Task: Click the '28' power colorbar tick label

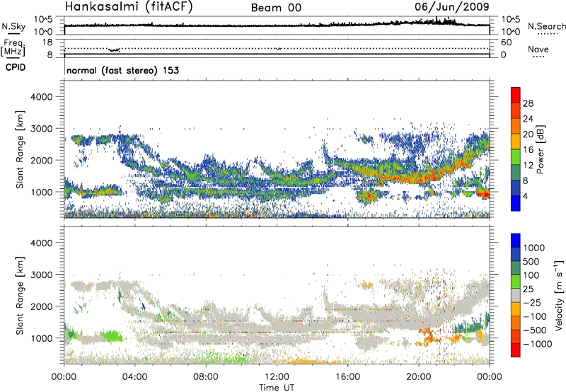Action: click(528, 103)
